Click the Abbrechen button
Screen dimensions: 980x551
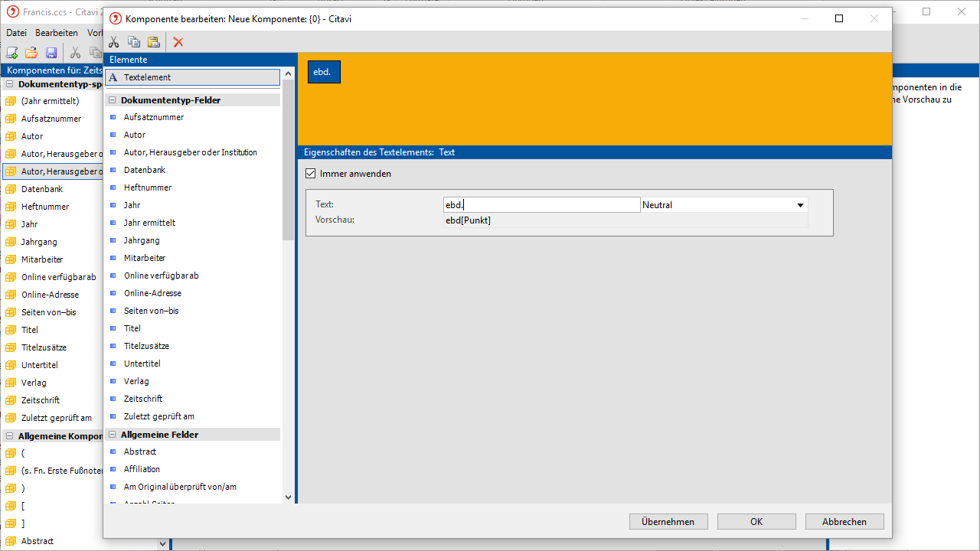[x=844, y=522]
